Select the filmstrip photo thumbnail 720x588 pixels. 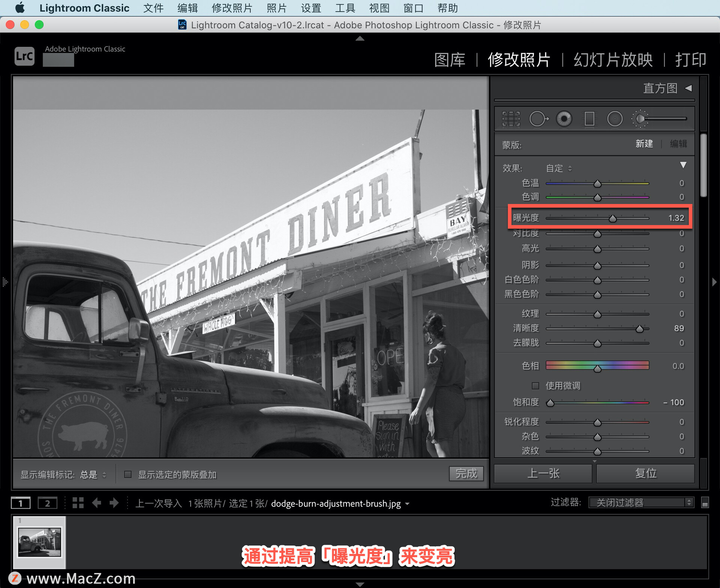(39, 542)
